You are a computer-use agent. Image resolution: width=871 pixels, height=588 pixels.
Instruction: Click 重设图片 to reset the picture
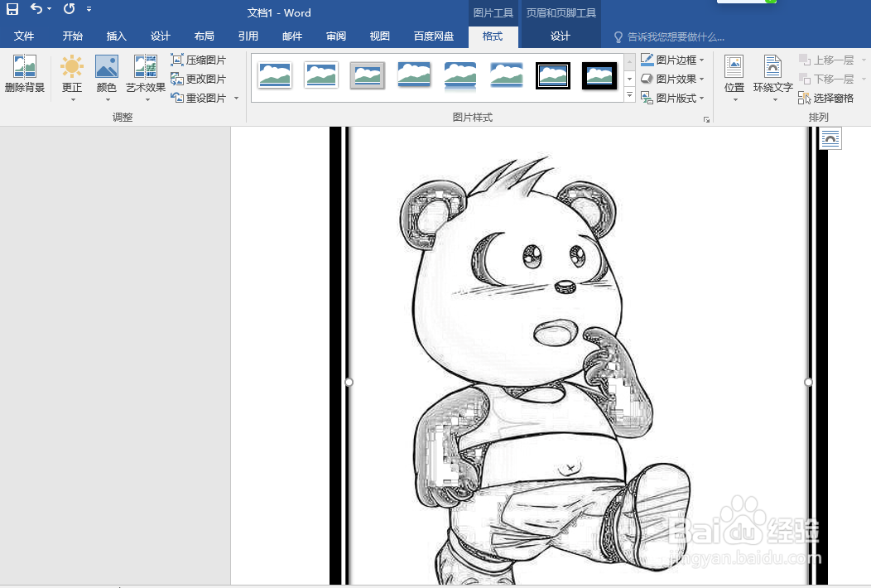199,98
